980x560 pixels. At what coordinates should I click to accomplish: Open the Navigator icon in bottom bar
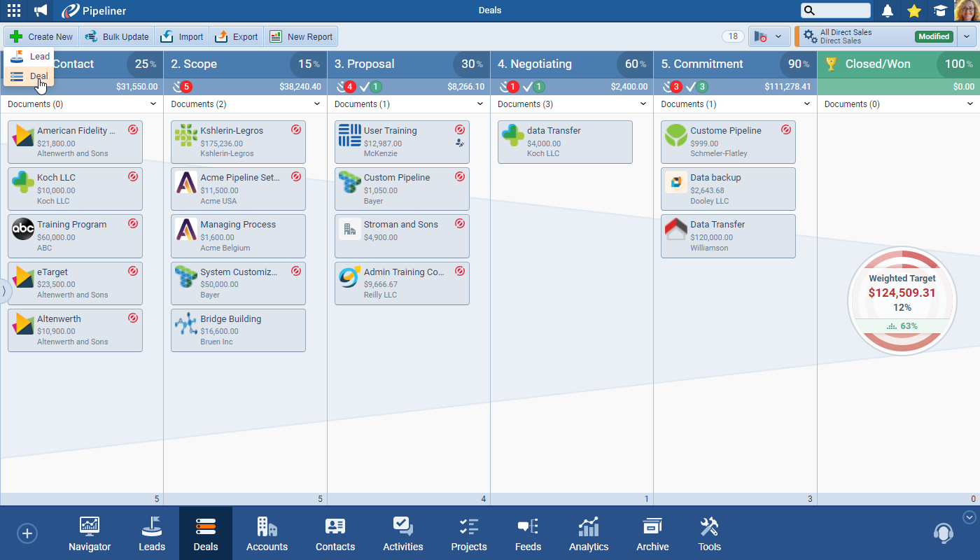[90, 533]
